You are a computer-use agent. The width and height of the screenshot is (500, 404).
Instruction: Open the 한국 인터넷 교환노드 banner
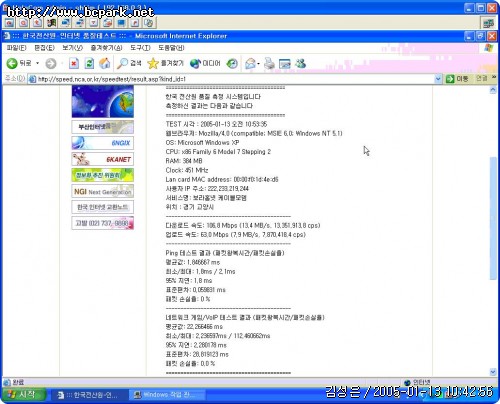103,207
